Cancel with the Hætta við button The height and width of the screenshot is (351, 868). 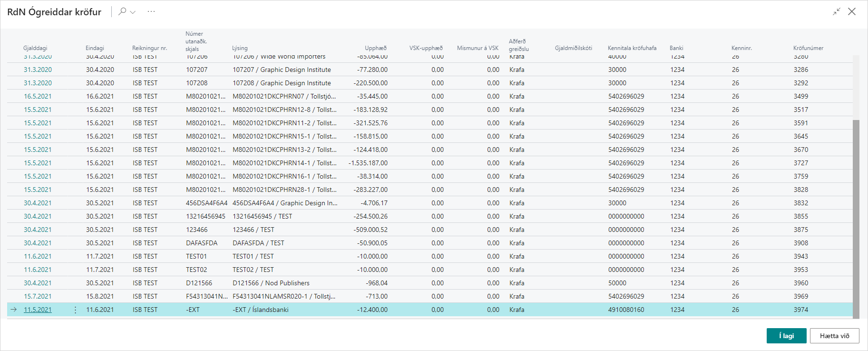click(834, 336)
